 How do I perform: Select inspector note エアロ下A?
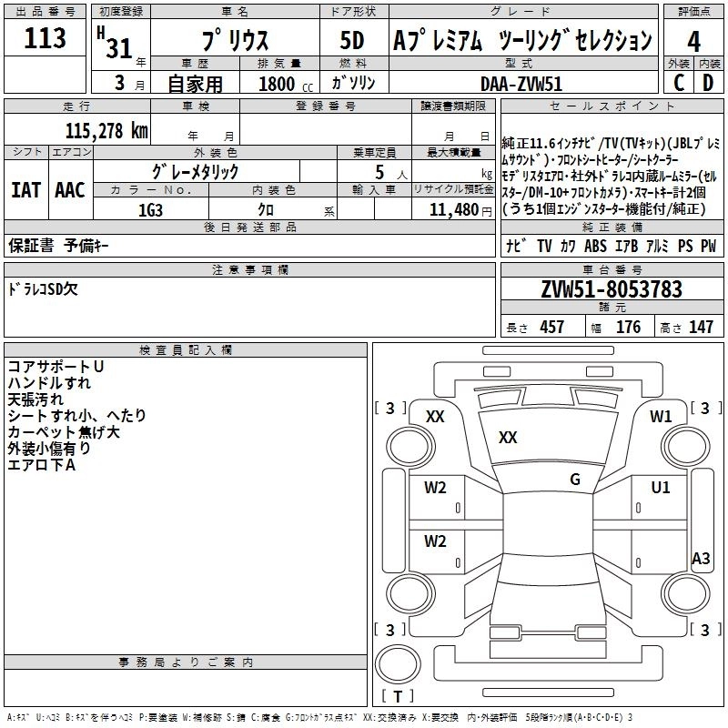click(41, 465)
